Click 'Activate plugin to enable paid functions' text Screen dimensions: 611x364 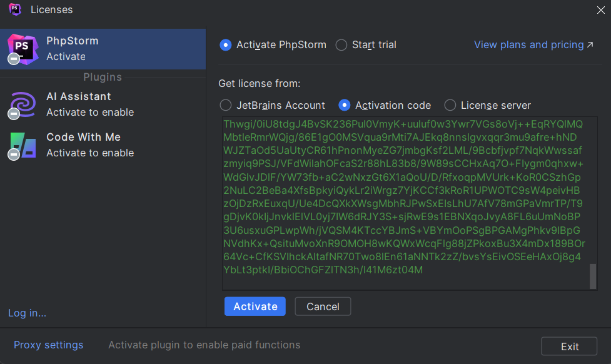pos(204,345)
